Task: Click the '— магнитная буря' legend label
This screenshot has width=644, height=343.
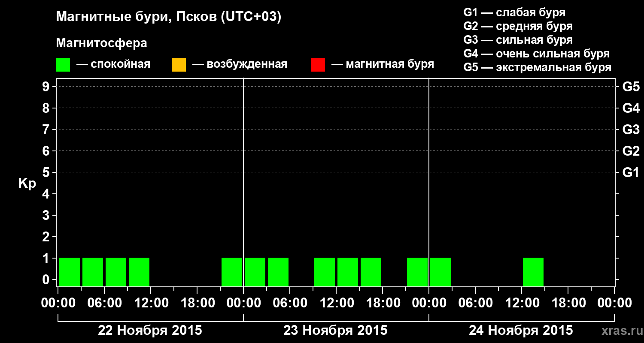Action: click(x=383, y=64)
